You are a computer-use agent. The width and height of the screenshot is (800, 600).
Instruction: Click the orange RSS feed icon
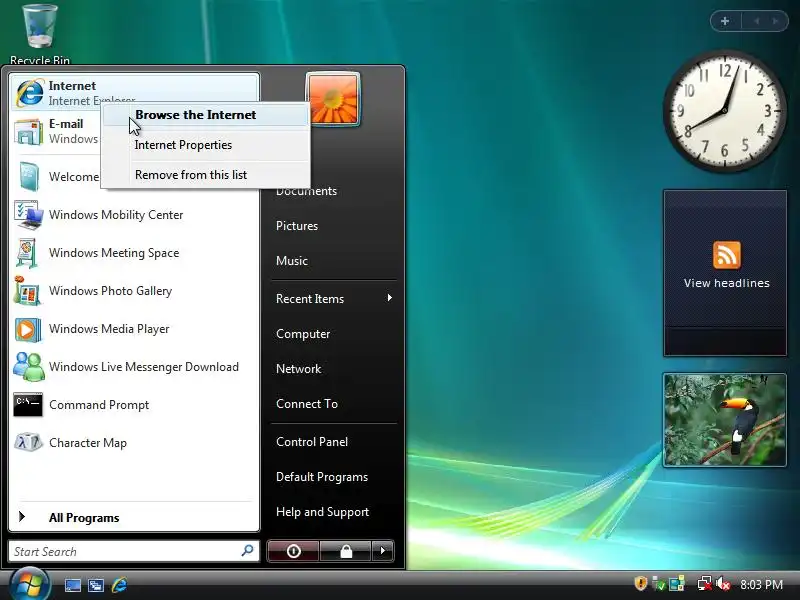pos(727,255)
